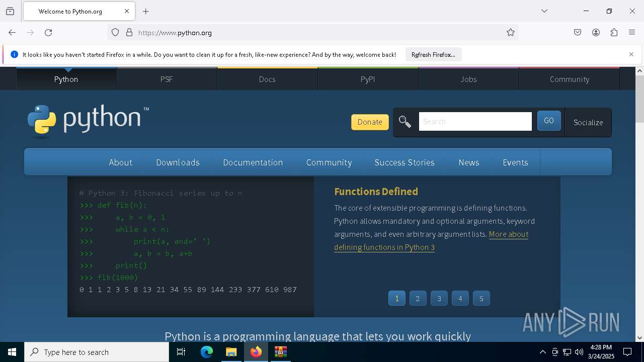The width and height of the screenshot is (644, 362).
Task: Click the yellow Donate button
Action: point(370,122)
